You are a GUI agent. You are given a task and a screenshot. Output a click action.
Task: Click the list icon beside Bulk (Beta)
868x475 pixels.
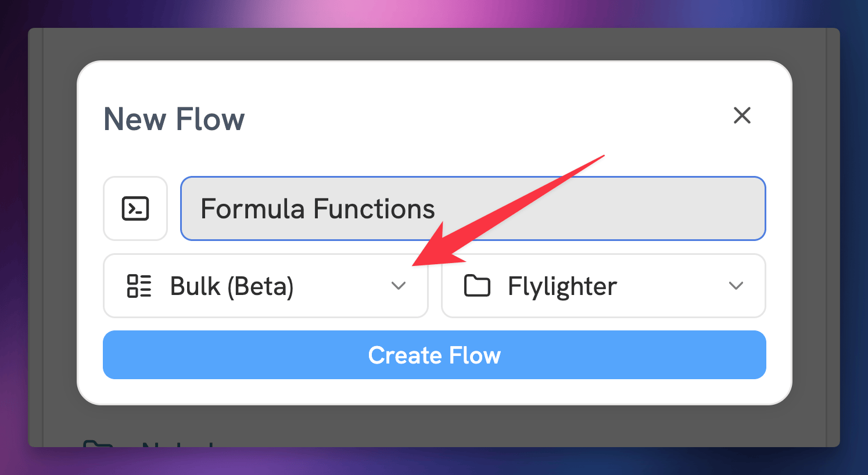tap(139, 286)
